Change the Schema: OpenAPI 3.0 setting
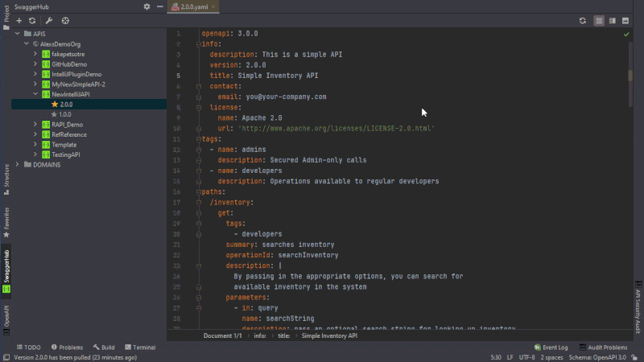The image size is (644, 362). 597,357
